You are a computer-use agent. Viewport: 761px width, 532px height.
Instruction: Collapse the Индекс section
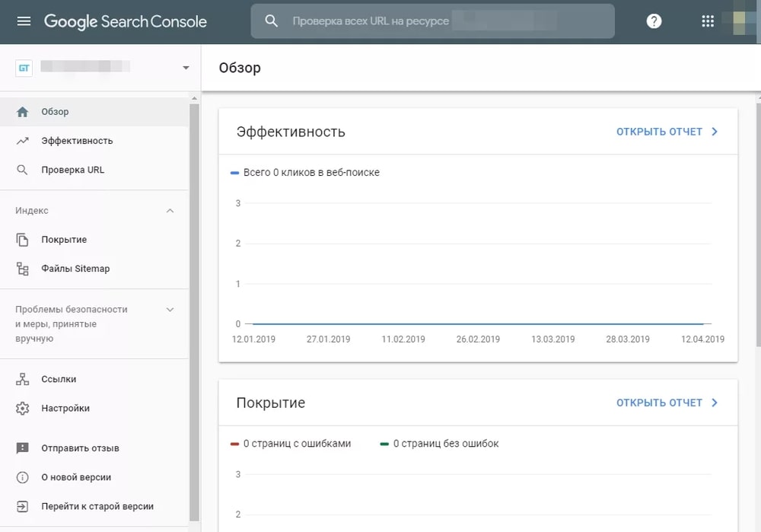pos(170,211)
